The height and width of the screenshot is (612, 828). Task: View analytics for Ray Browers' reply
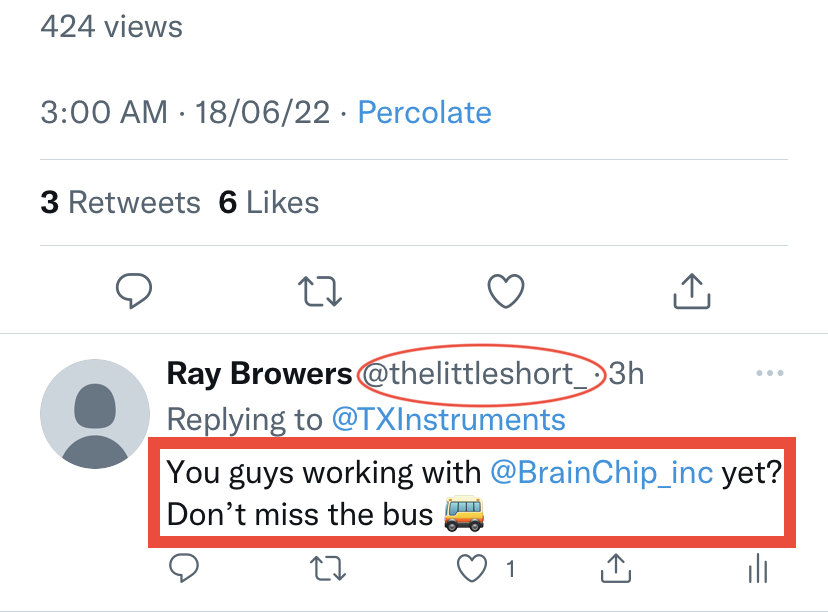(758, 570)
